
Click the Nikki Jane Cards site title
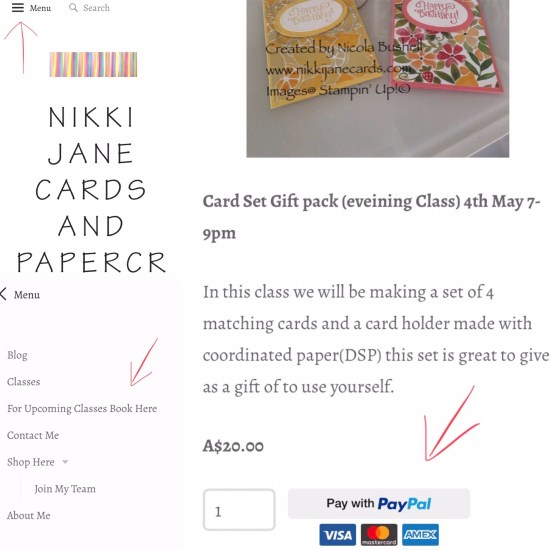(x=91, y=189)
